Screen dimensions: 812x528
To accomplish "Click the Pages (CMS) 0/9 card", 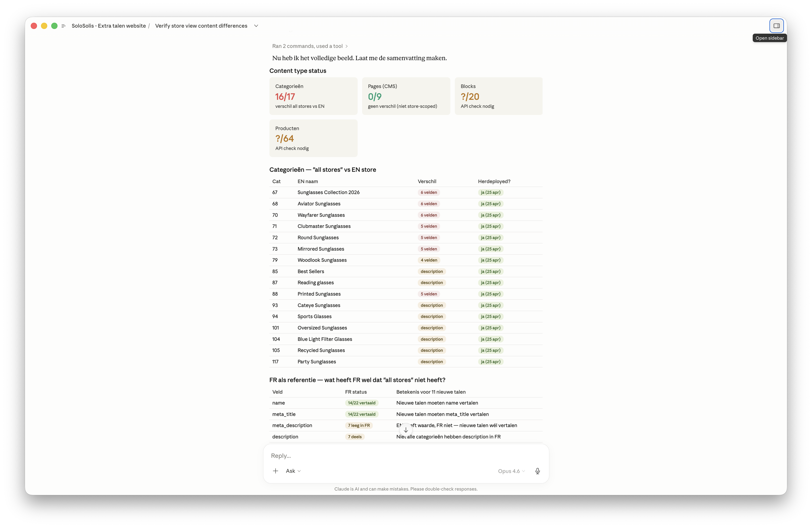I will pyautogui.click(x=406, y=96).
